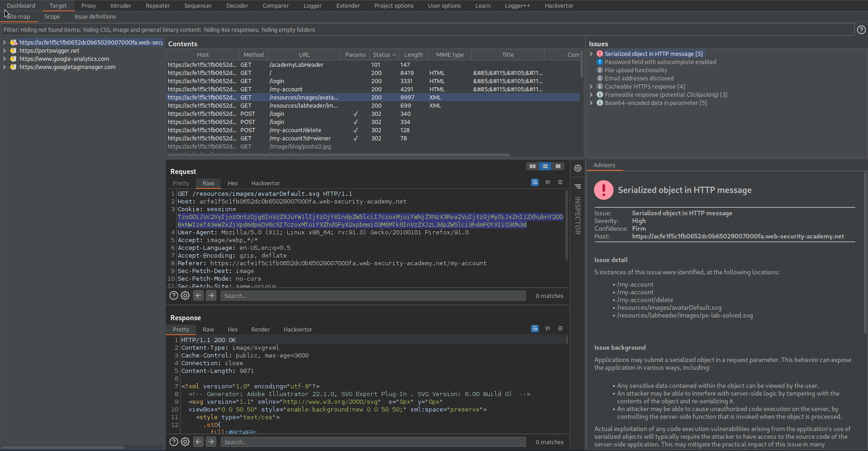Sort contents by the Status column
Screen dimensions: 868x451
tap(384, 55)
